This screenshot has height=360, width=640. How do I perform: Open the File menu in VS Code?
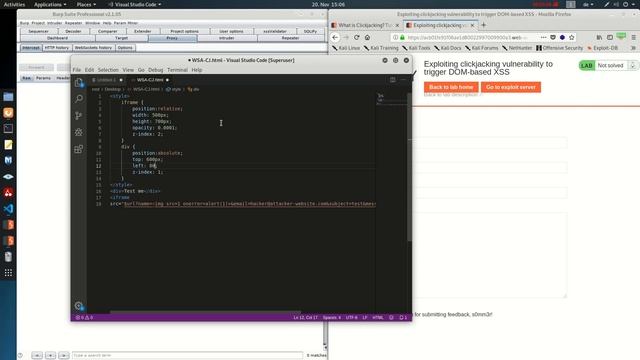(77, 70)
